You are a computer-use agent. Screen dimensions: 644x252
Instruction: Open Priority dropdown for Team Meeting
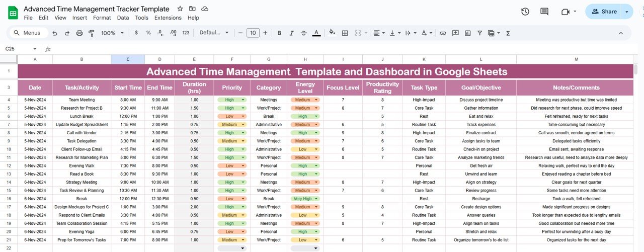click(x=244, y=100)
